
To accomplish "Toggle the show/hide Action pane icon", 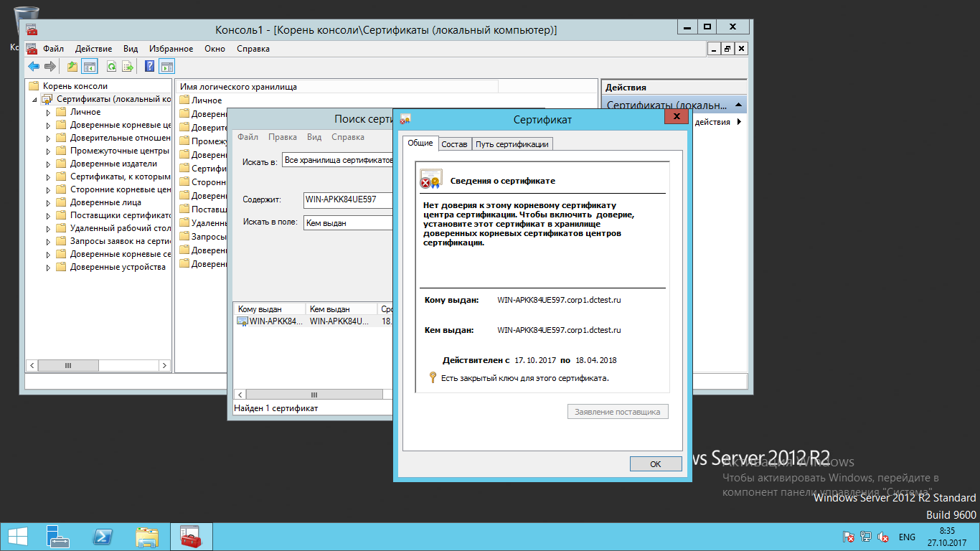I will click(x=166, y=67).
